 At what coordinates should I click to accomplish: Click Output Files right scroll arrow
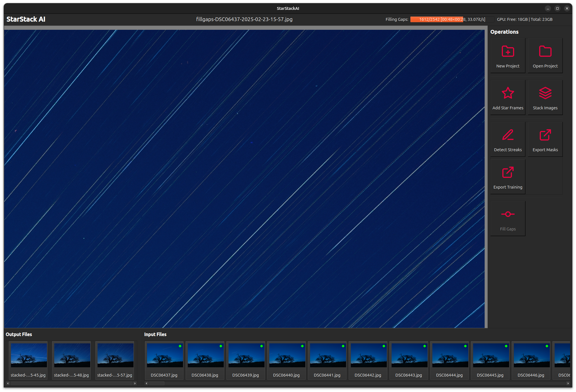(135, 383)
